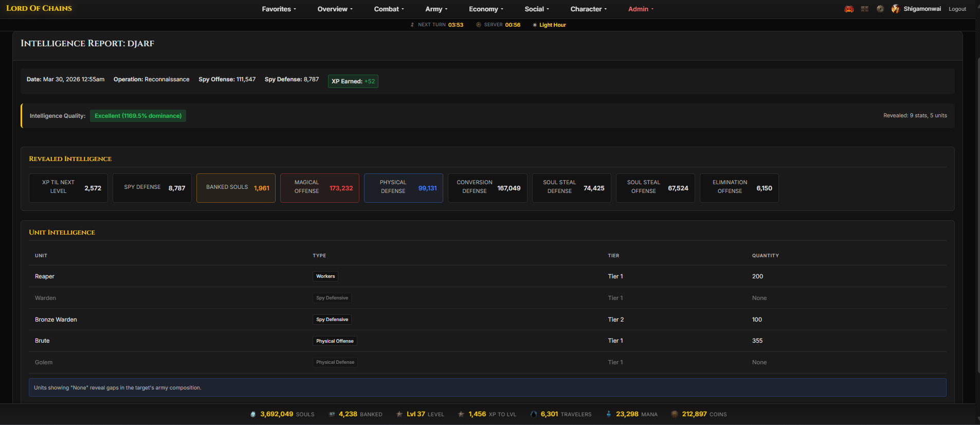This screenshot has width=980, height=425.
Task: Open the Admin menu
Action: 641,9
